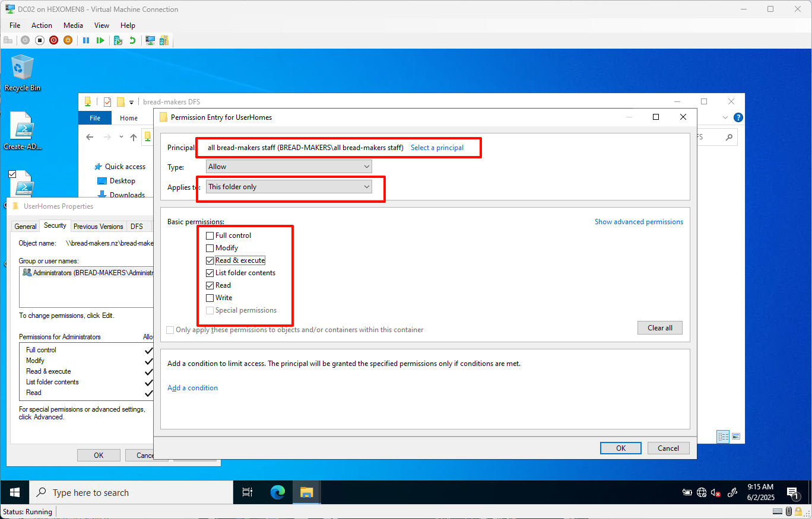Click the orange Save VM icon
The width and height of the screenshot is (812, 519).
[68, 40]
